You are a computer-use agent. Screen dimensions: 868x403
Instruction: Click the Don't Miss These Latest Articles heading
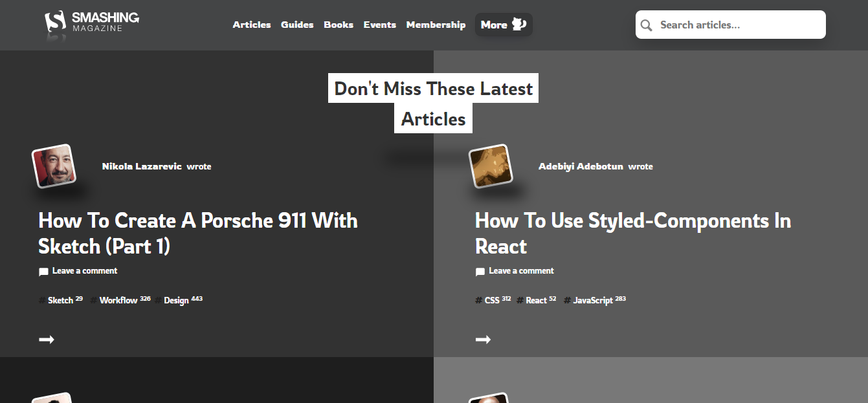(434, 103)
